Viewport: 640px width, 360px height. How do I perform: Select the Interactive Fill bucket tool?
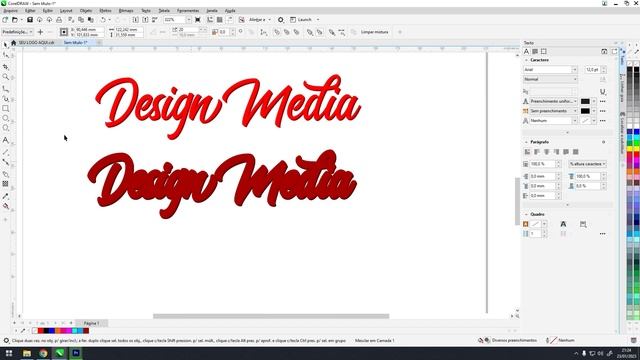point(5,206)
